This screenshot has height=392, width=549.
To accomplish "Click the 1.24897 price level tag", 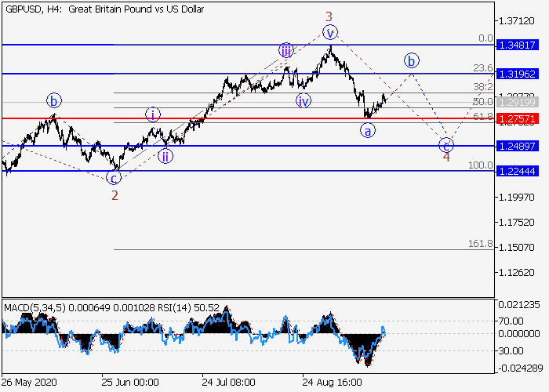I will click(516, 147).
